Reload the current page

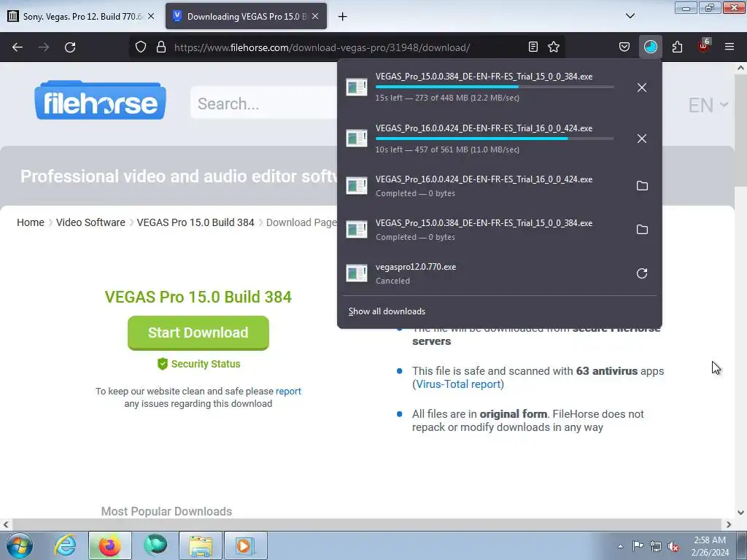pyautogui.click(x=70, y=47)
